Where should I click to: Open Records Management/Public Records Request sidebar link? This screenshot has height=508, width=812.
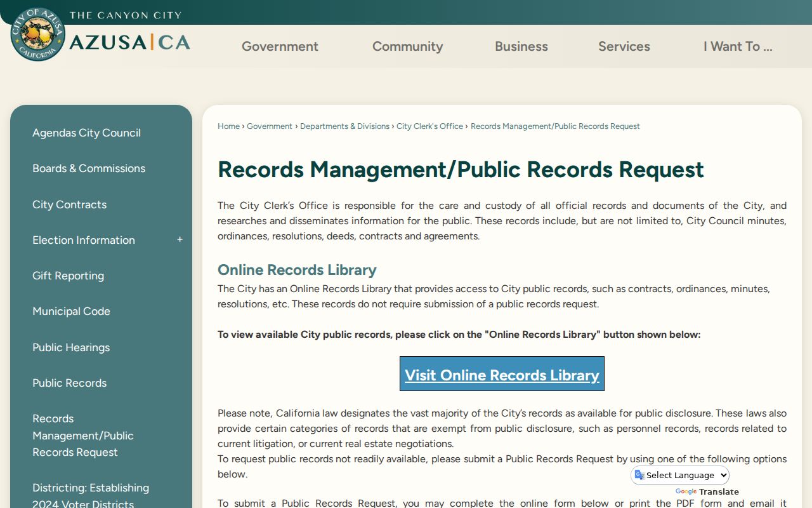[x=83, y=435]
